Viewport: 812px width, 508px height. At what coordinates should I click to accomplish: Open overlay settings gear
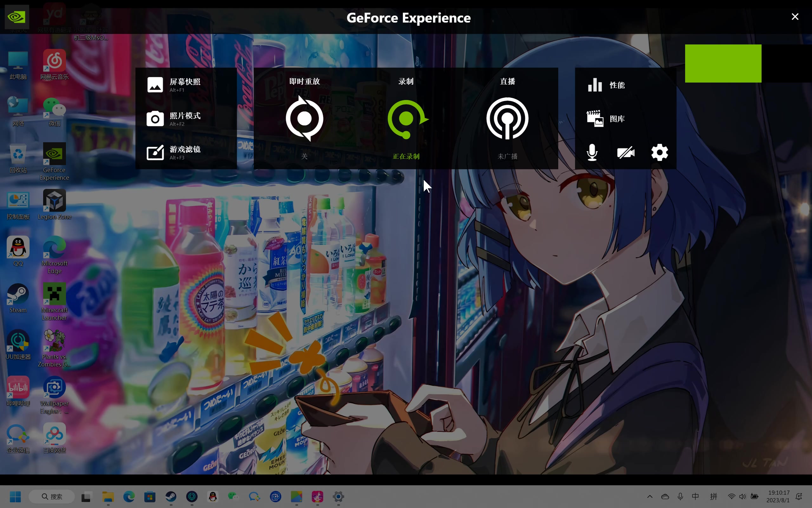659,152
